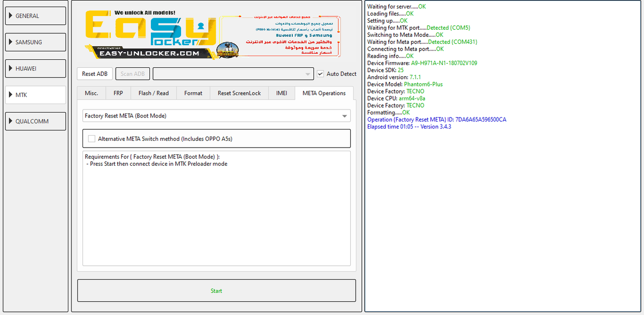This screenshot has width=644, height=315.
Task: Click the 'Switching to Meta Mode' log line
Action: coord(406,35)
